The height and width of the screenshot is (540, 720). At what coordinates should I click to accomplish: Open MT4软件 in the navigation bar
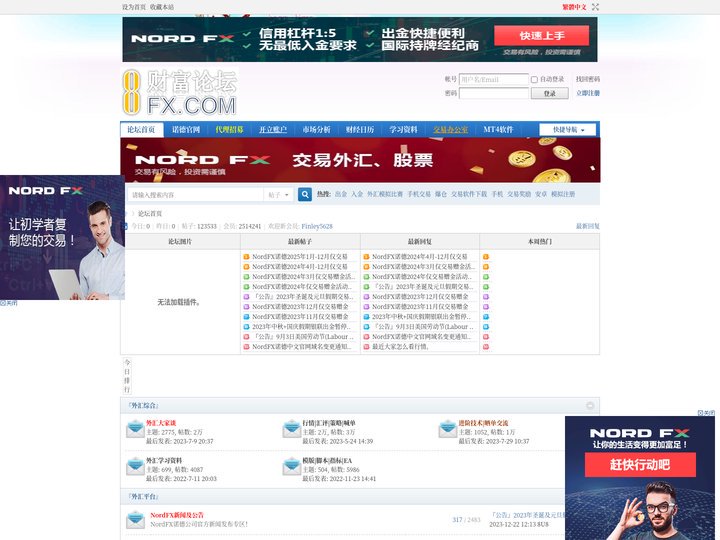[498, 129]
